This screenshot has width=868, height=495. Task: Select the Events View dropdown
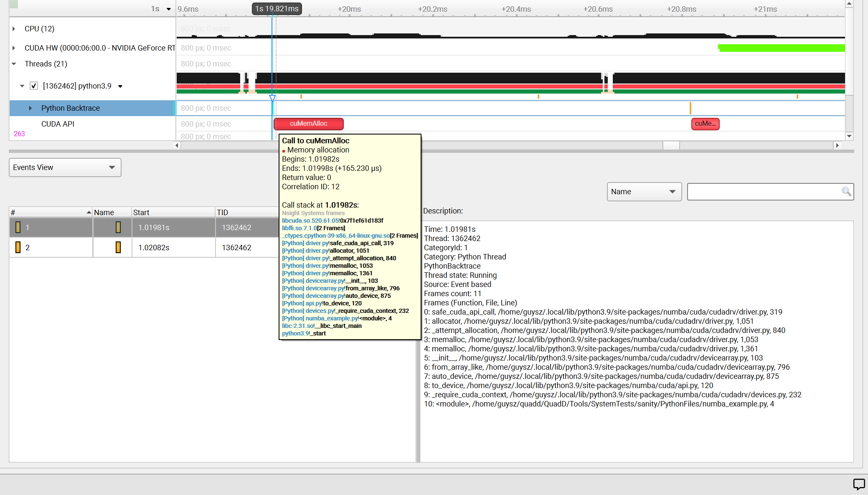tap(65, 168)
